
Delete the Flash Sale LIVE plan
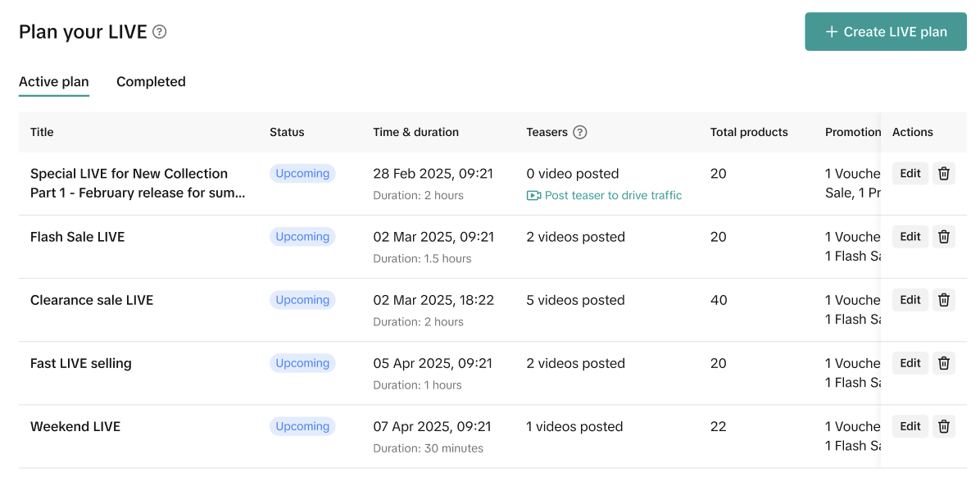(944, 237)
